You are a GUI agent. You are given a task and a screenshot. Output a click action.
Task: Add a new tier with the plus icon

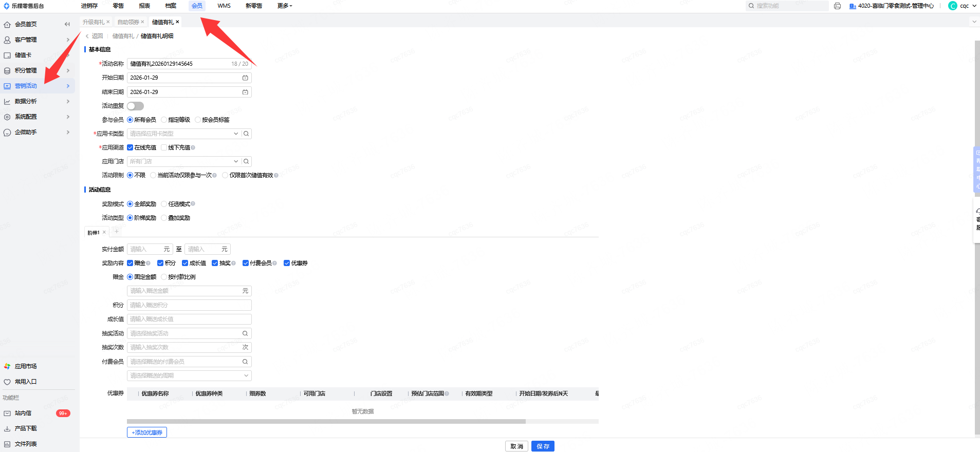coord(116,232)
